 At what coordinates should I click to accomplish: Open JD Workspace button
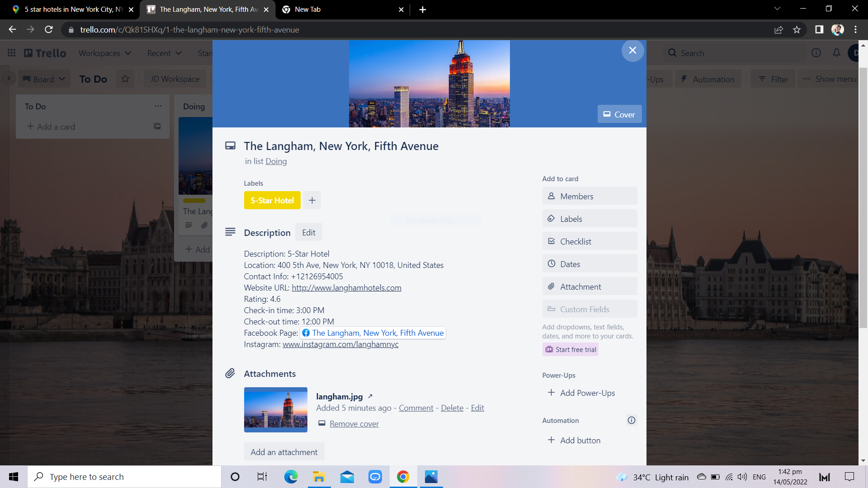(x=175, y=79)
